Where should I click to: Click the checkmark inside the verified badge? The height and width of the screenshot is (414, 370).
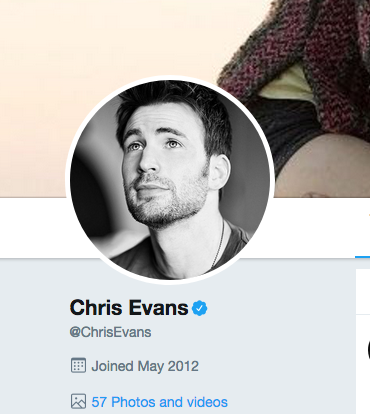coord(199,308)
